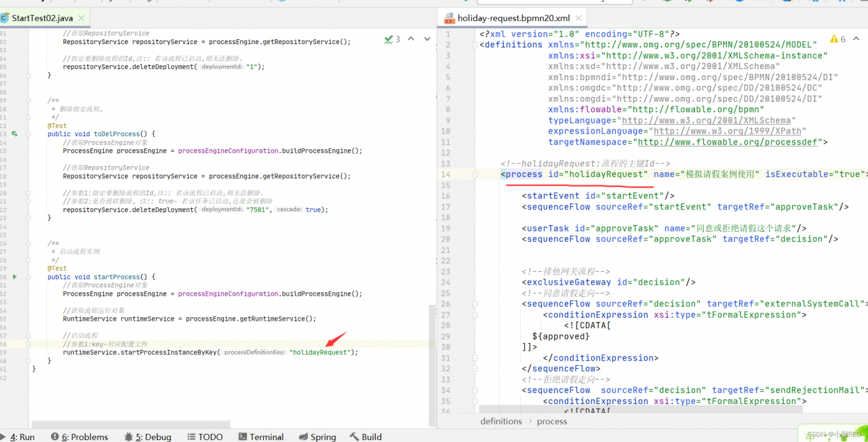This screenshot has height=442, width=868.
Task: Click the rerun gutter icon beside toDelProcess()
Action: point(14,134)
